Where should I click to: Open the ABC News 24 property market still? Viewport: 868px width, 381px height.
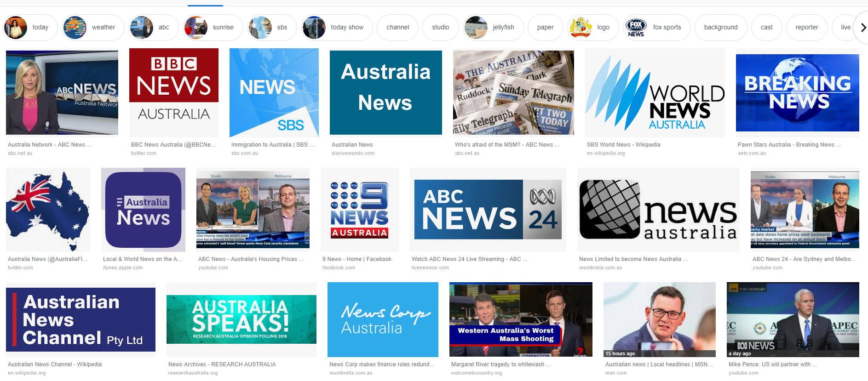pos(805,210)
